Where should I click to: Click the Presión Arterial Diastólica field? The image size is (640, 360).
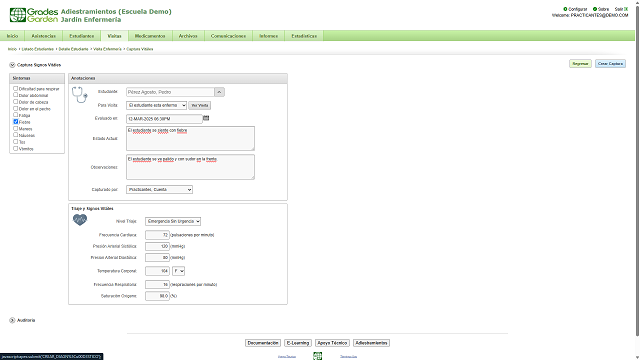click(157, 258)
